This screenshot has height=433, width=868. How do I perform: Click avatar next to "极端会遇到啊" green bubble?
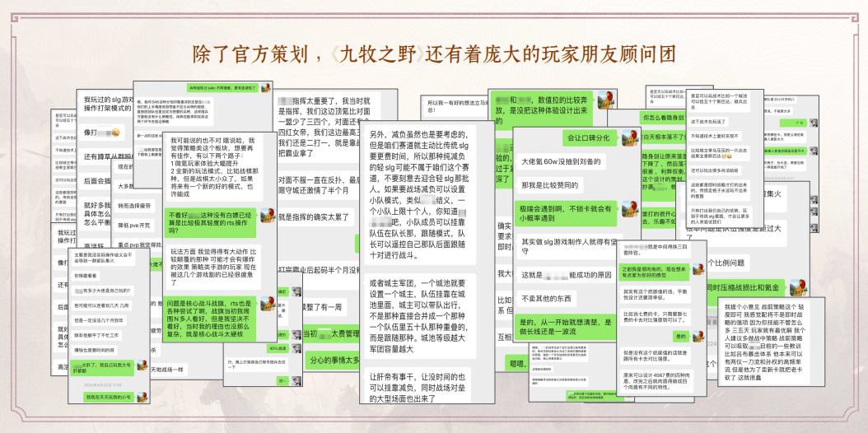[629, 209]
